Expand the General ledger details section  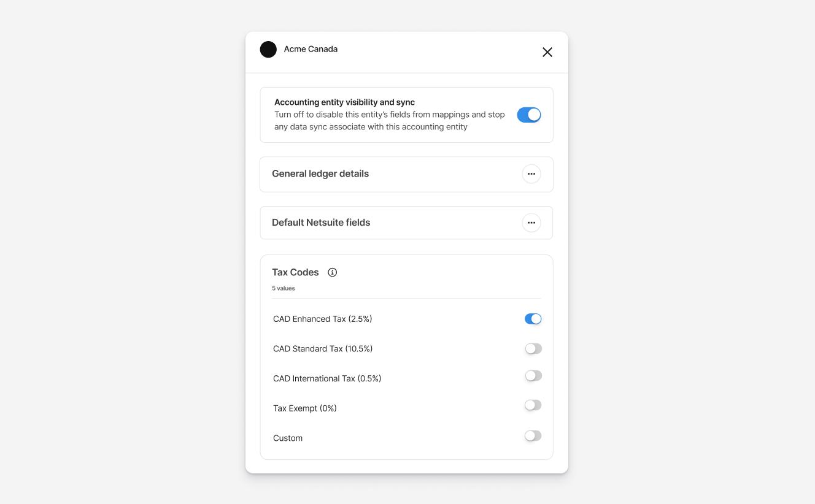(x=406, y=174)
